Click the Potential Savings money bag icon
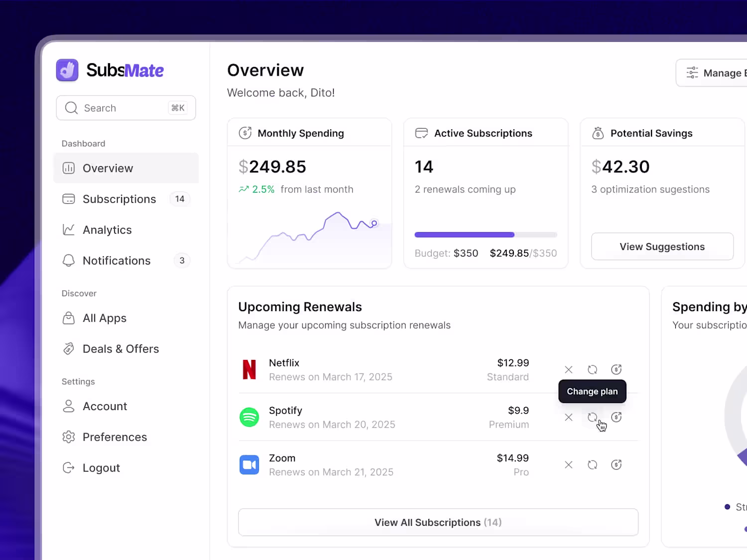Screen dimensions: 747x560 point(598,133)
